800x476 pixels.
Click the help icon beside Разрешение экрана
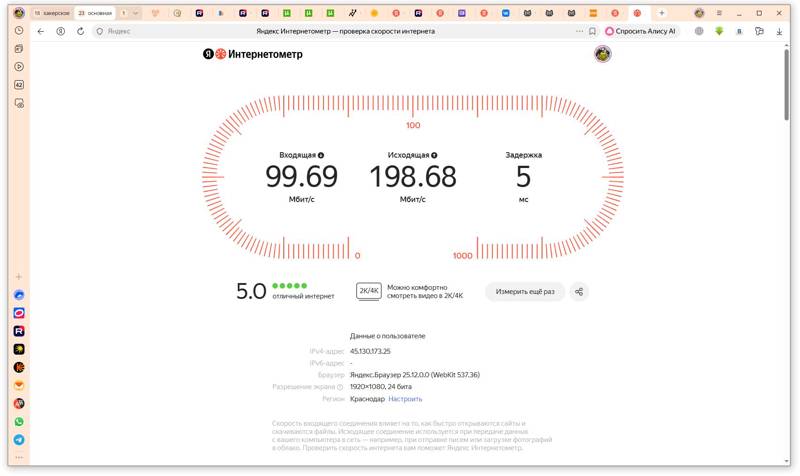[x=340, y=387]
